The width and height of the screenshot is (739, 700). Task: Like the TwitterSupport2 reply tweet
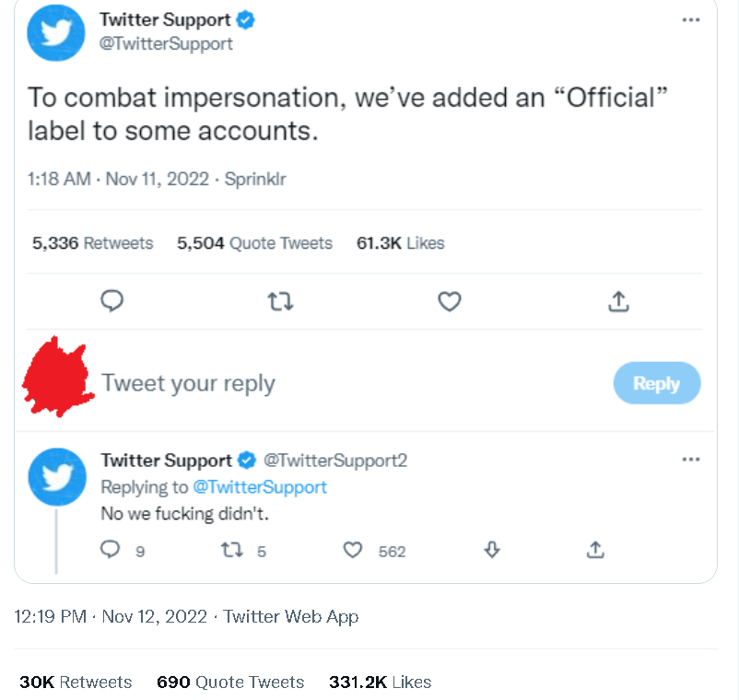click(353, 550)
